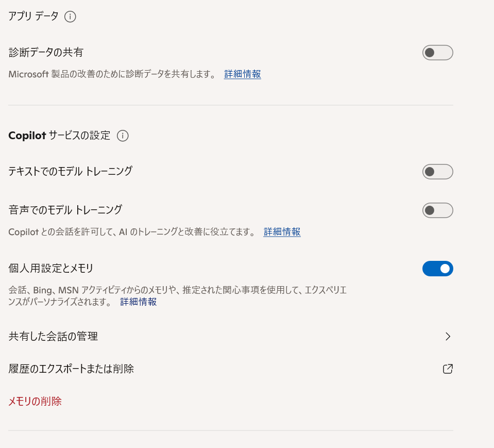
Task: Open 詳細情報 link about diagnostic data sharing
Action: pos(242,74)
